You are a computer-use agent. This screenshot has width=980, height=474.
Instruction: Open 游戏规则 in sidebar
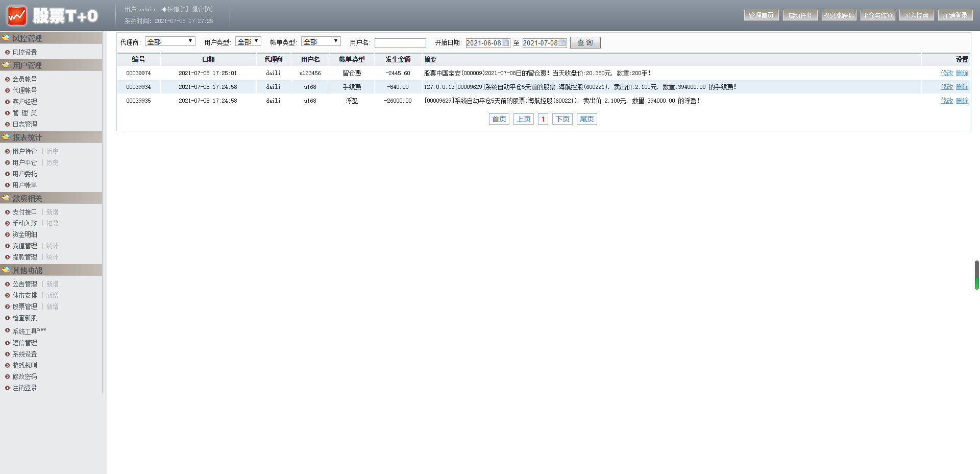[24, 365]
